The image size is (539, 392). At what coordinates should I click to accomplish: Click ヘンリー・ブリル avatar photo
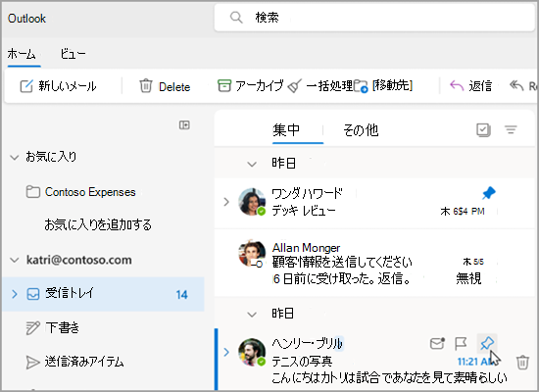click(x=252, y=352)
